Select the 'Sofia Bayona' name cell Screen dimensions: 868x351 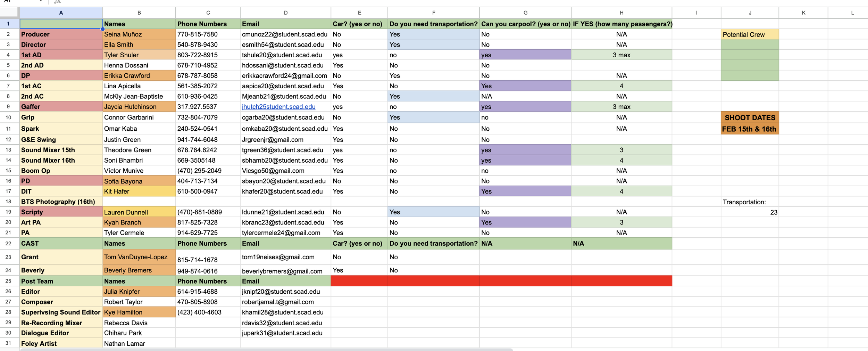click(139, 181)
